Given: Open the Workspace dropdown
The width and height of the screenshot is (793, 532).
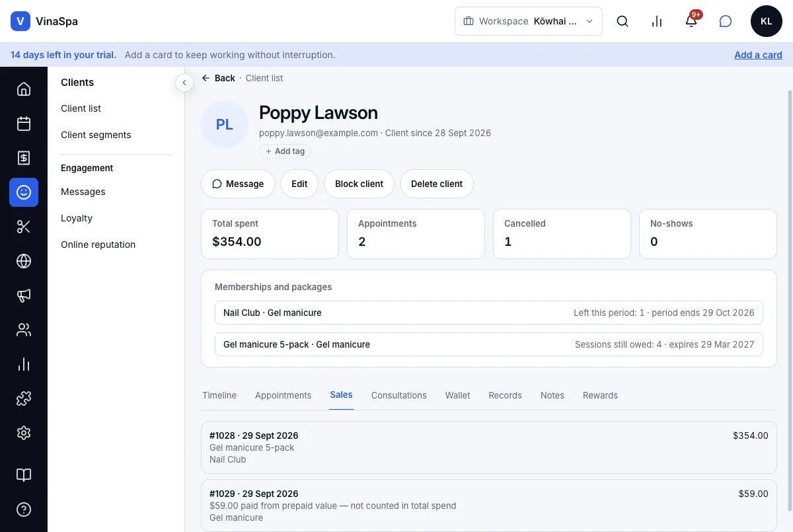Looking at the screenshot, I should pos(529,21).
